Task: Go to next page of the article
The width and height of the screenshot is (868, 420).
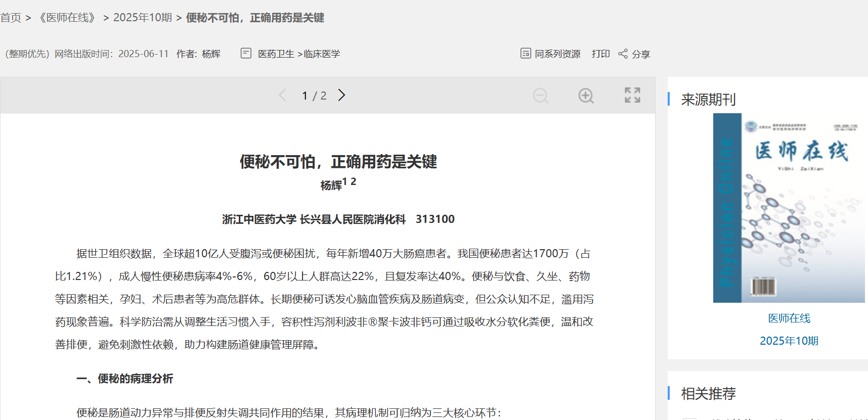Action: (x=342, y=95)
